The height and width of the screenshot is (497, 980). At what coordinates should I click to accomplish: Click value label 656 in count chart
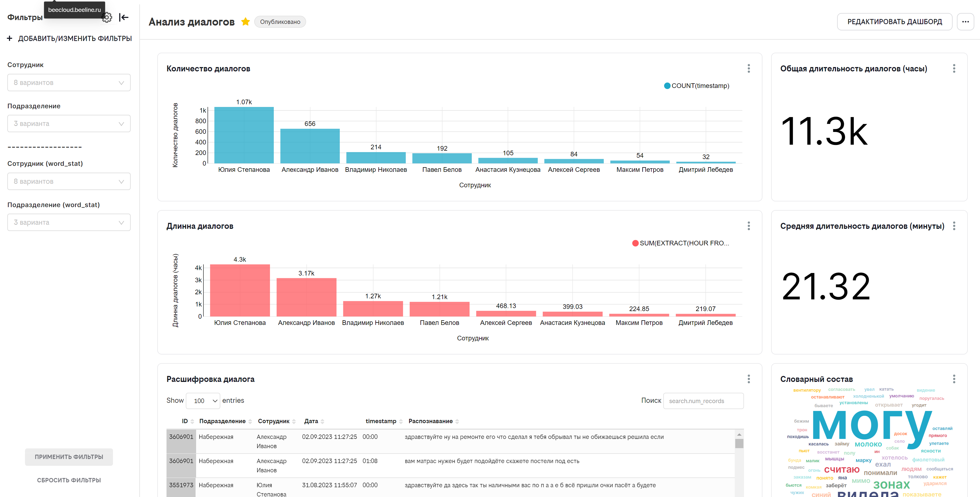click(310, 124)
